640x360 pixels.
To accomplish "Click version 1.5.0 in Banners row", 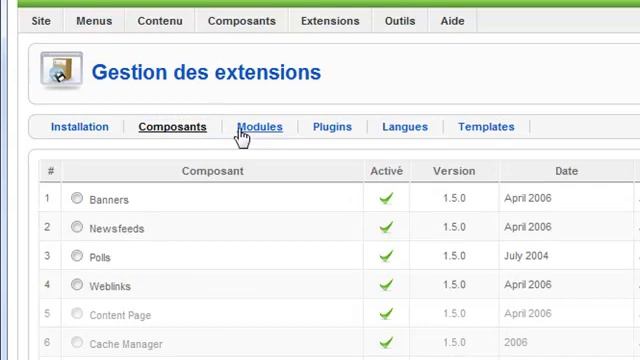I will click(454, 198).
